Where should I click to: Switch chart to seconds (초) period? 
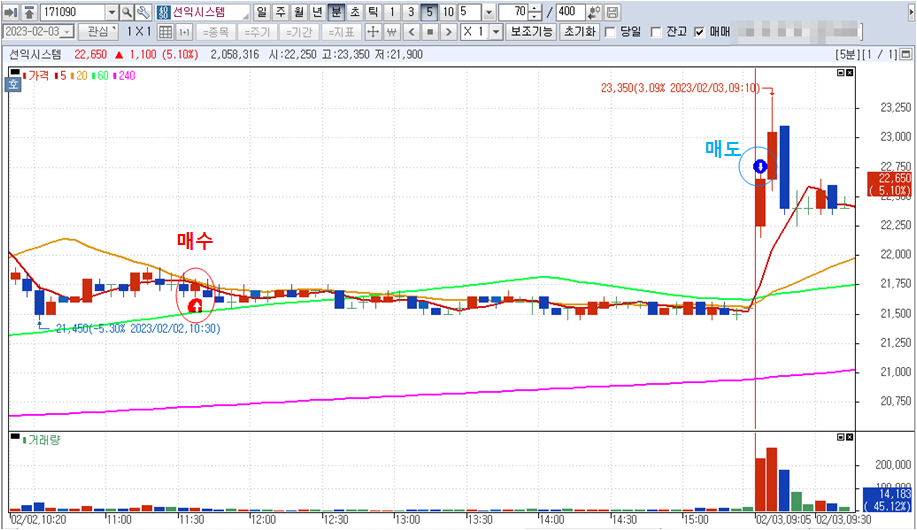[x=354, y=12]
